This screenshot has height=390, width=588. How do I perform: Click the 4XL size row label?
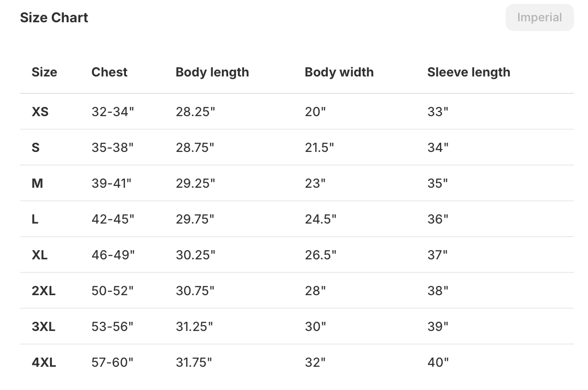pyautogui.click(x=44, y=362)
